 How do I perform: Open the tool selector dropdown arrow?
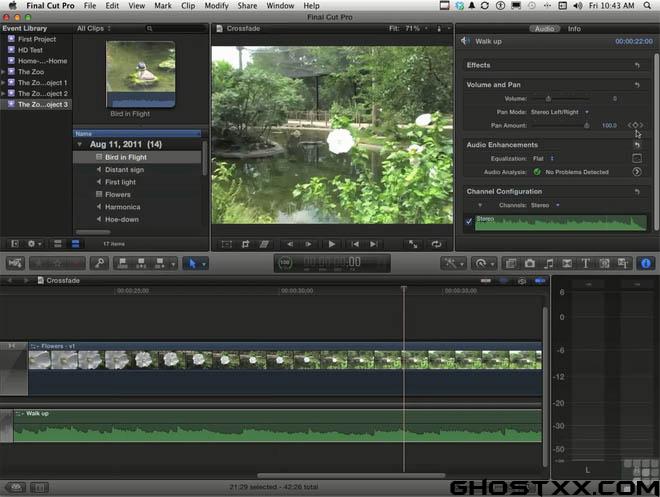[204, 264]
